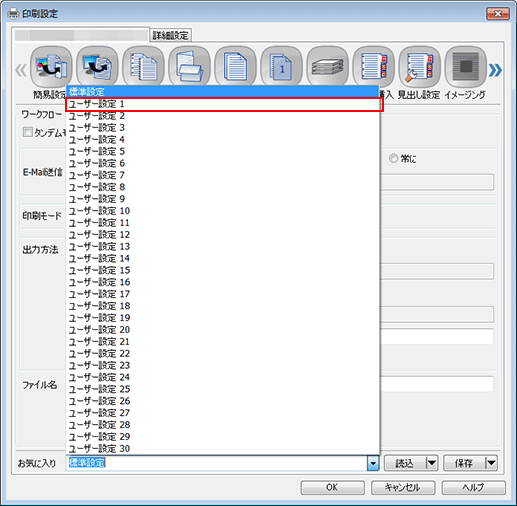Pick ユーザー設定 17 list entry
Image resolution: width=517 pixels, height=506 pixels.
pos(222,294)
